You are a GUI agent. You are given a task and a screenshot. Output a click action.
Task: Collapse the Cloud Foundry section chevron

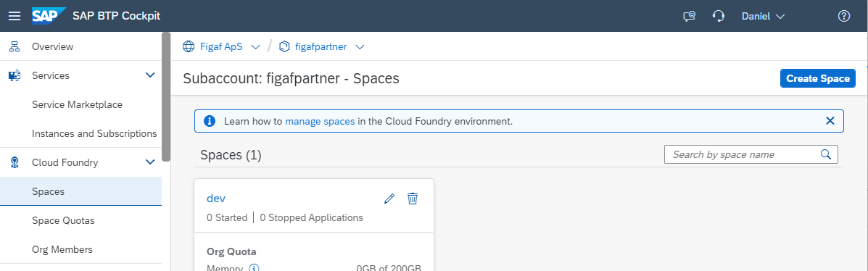[x=150, y=162]
